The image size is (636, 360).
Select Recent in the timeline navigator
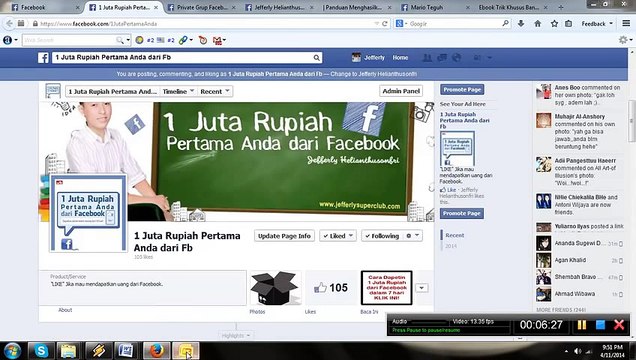(455, 235)
